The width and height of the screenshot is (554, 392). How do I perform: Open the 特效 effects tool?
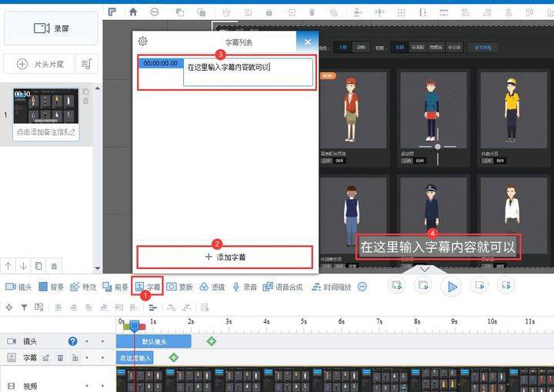coord(83,287)
